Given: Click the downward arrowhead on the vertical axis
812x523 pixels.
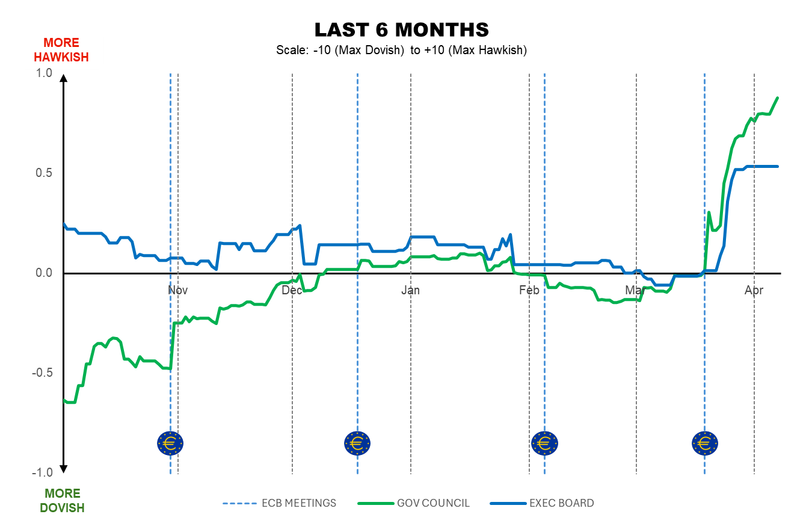Looking at the screenshot, I should click(64, 469).
